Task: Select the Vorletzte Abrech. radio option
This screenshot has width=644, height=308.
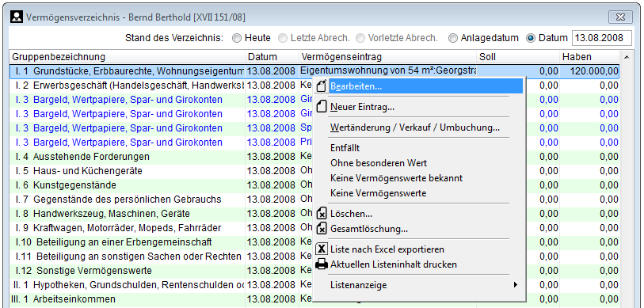Action: 360,38
